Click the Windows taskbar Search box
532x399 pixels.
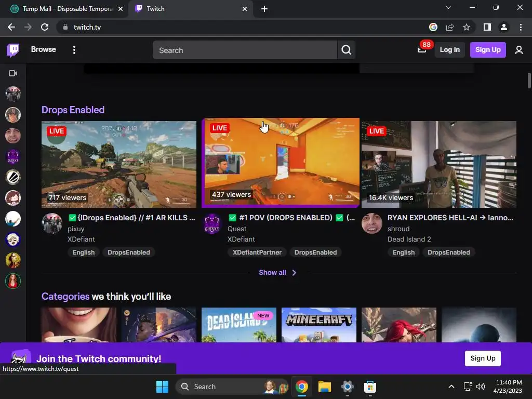click(233, 387)
